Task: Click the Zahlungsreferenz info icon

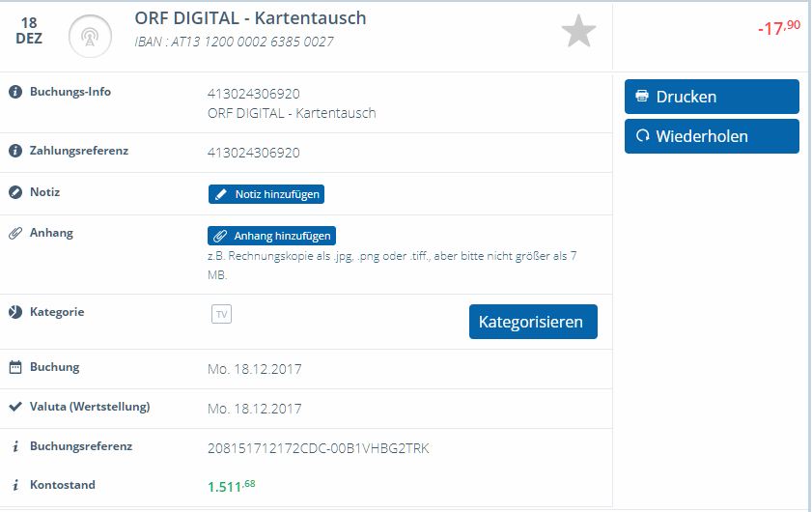Action: [15, 151]
